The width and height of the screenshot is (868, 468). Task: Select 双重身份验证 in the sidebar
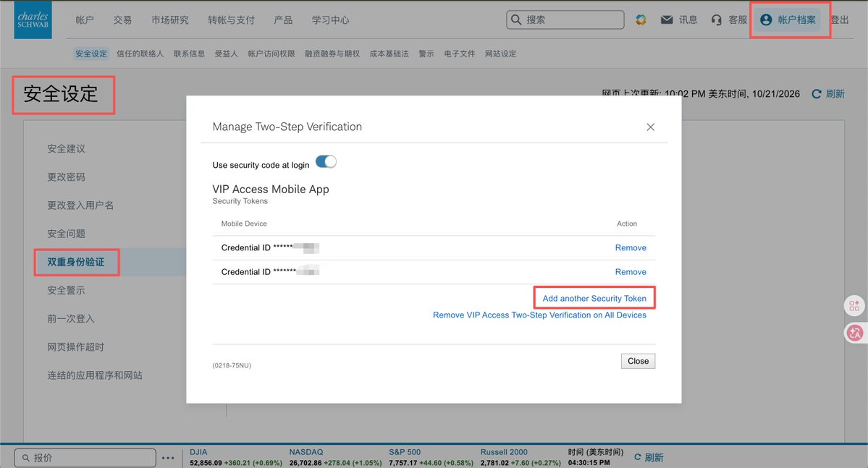(x=76, y=263)
